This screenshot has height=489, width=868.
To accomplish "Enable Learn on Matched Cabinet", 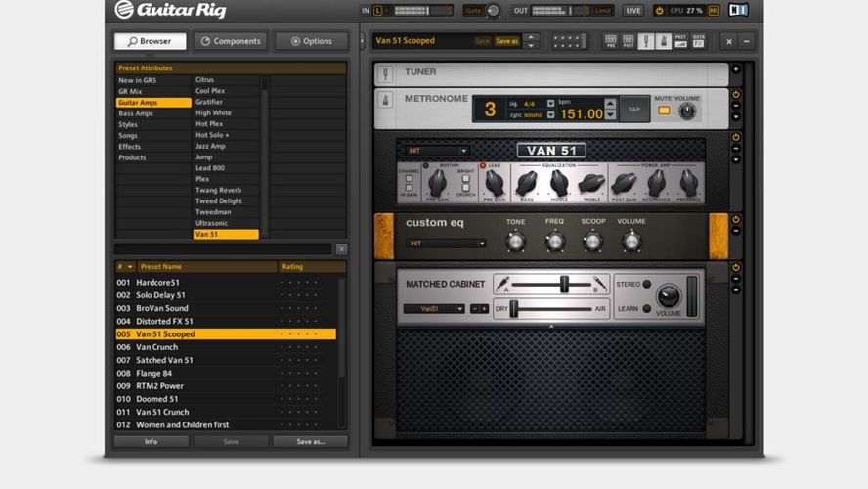I will [646, 308].
